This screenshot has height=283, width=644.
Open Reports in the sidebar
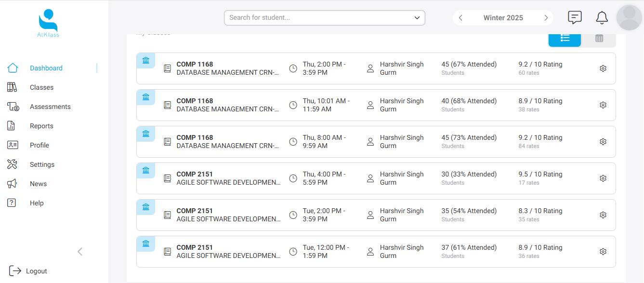point(41,126)
